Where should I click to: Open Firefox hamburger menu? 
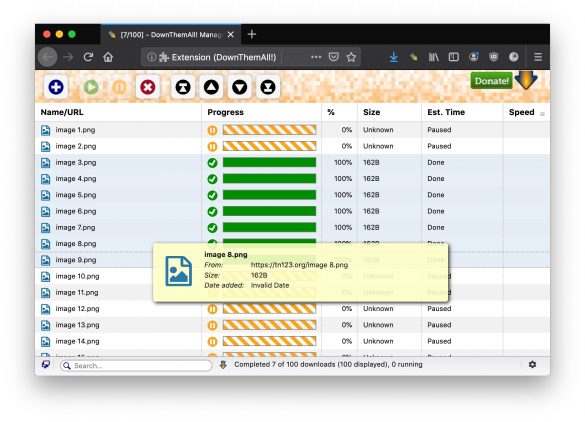click(538, 57)
